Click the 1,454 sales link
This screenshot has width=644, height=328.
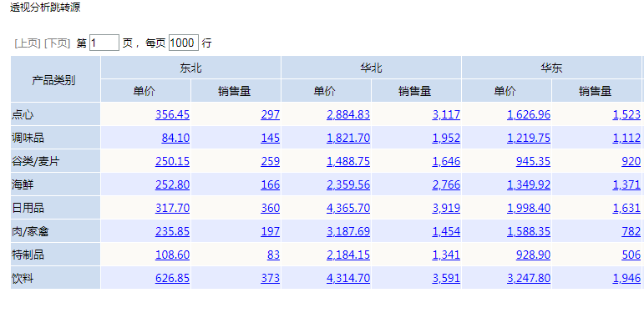[446, 231]
